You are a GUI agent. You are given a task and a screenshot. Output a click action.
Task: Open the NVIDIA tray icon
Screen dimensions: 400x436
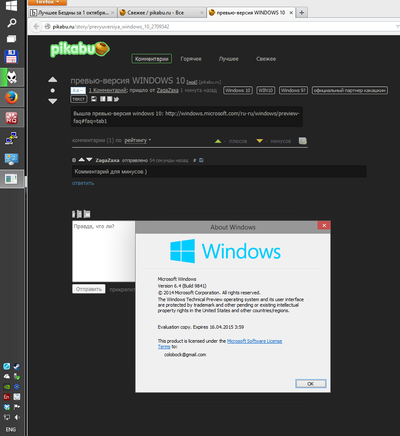(7, 387)
